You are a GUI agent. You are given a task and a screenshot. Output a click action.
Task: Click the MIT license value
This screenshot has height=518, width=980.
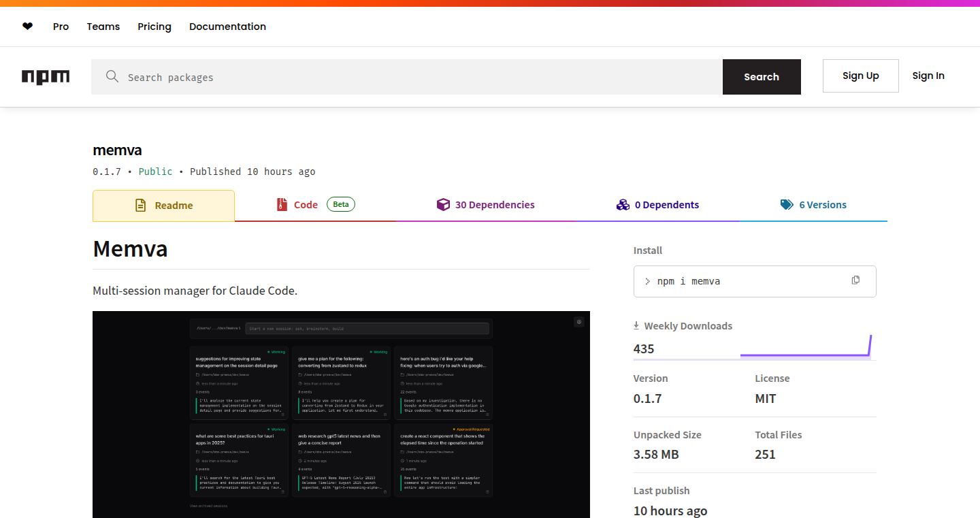point(766,398)
